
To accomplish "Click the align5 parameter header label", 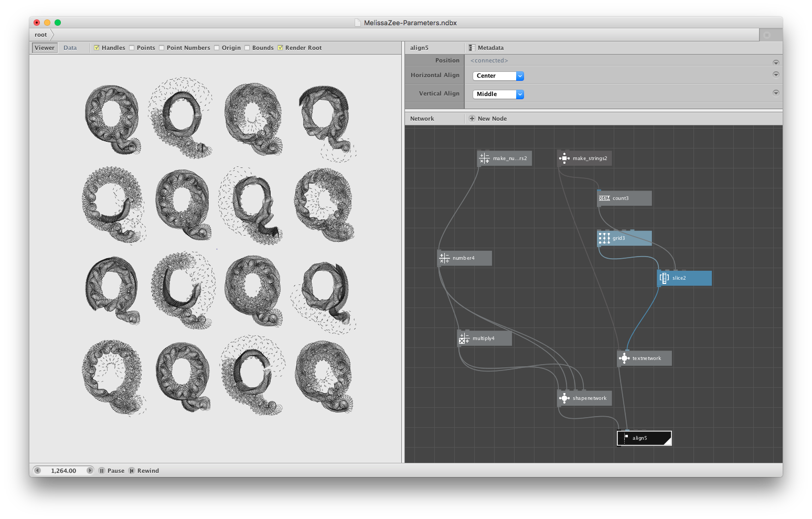I will (x=420, y=48).
